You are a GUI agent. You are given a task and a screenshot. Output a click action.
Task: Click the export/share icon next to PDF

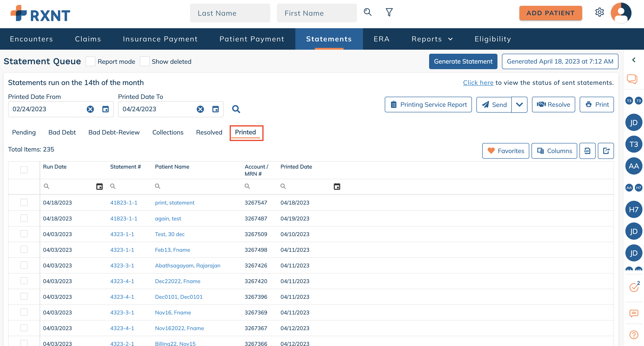pos(606,151)
